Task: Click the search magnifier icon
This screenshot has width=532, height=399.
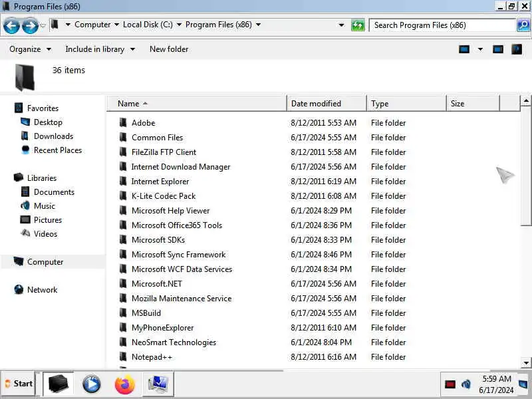Action: click(x=523, y=25)
